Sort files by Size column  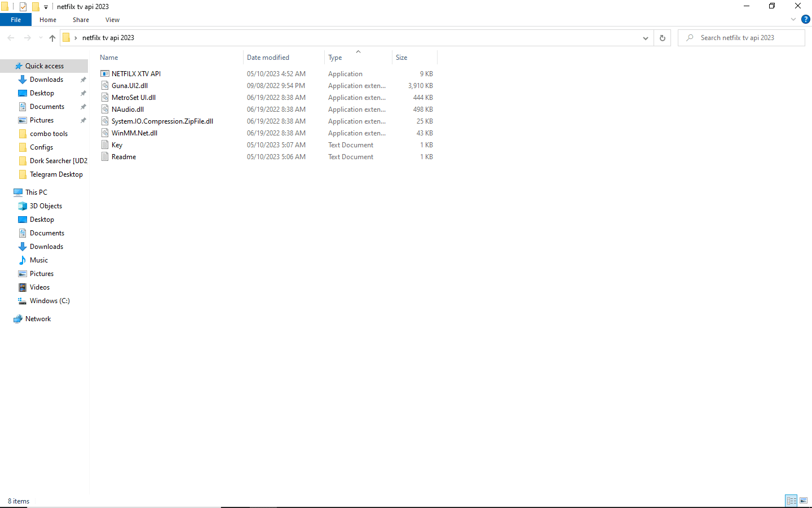pos(401,58)
